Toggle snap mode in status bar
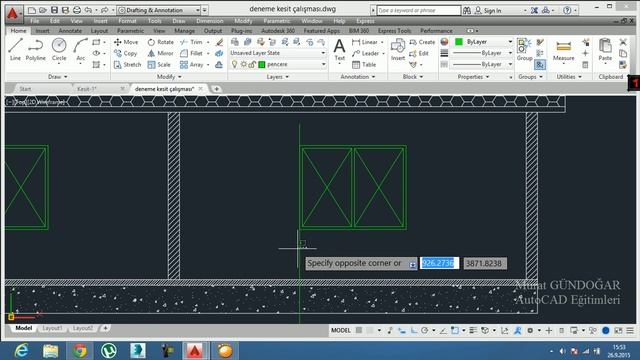Screen dimensions: 640x360 coord(371,330)
